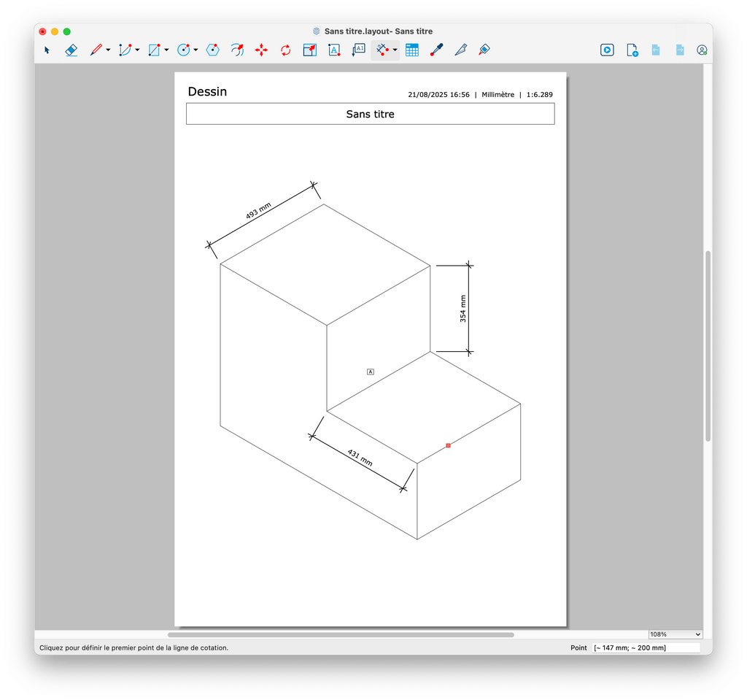Select the Rotate tool
Screen dimensions: 747x700
(x=285, y=50)
